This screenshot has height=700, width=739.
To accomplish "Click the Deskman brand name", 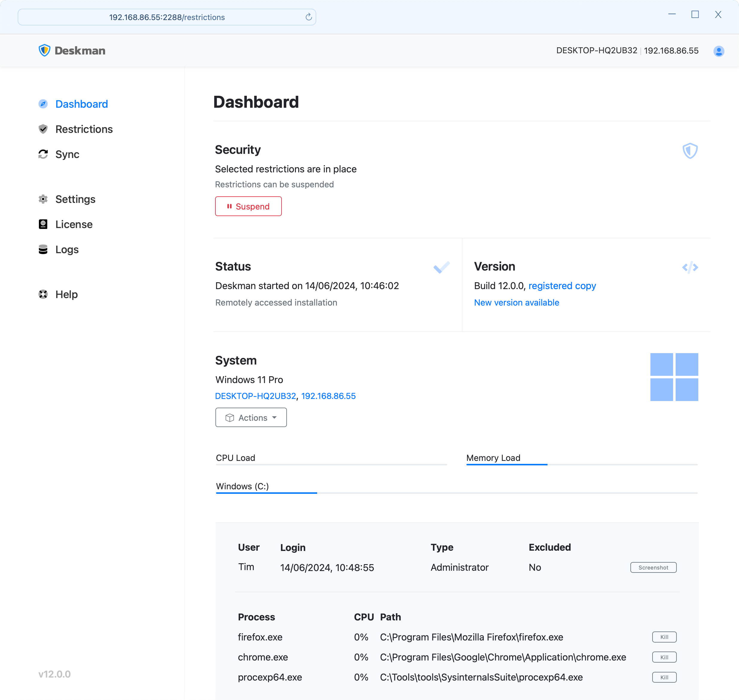I will pos(80,51).
